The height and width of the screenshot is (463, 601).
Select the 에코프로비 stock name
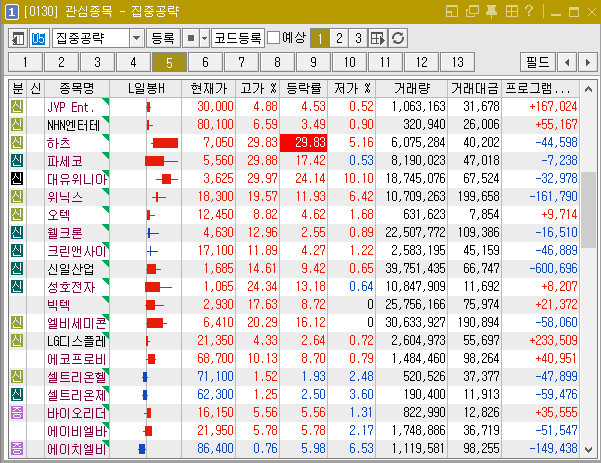(x=77, y=359)
